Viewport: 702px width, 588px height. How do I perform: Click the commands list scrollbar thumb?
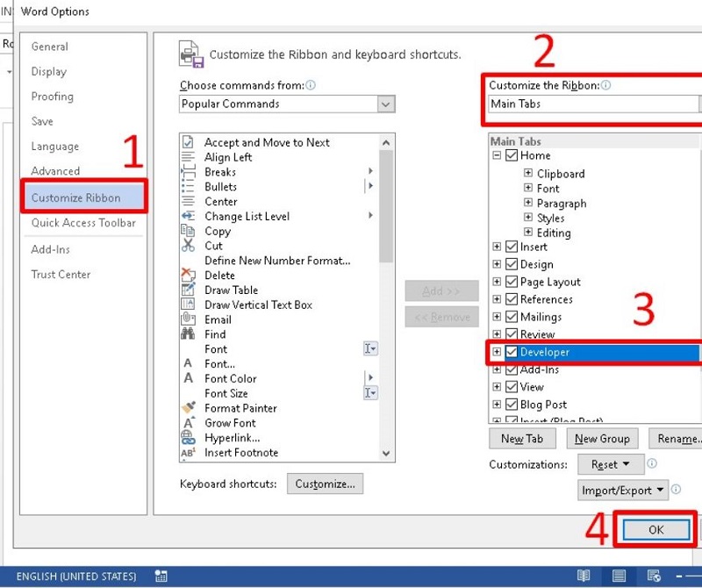(x=386, y=206)
